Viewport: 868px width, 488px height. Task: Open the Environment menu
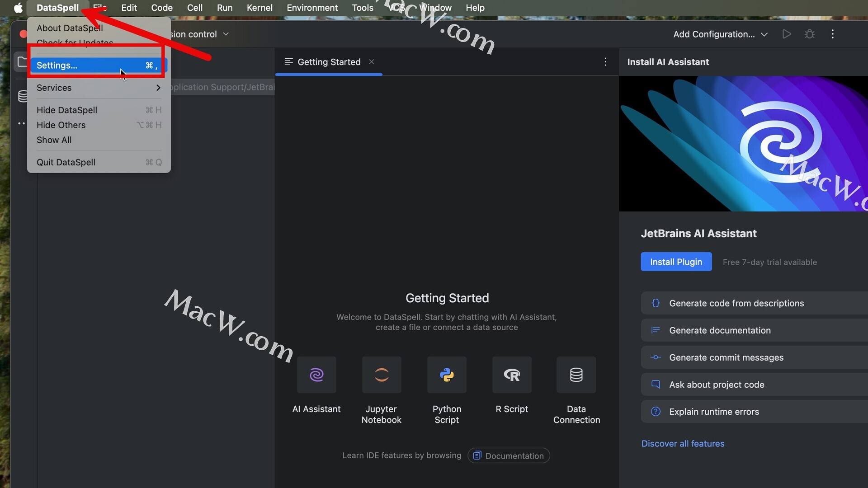312,8
